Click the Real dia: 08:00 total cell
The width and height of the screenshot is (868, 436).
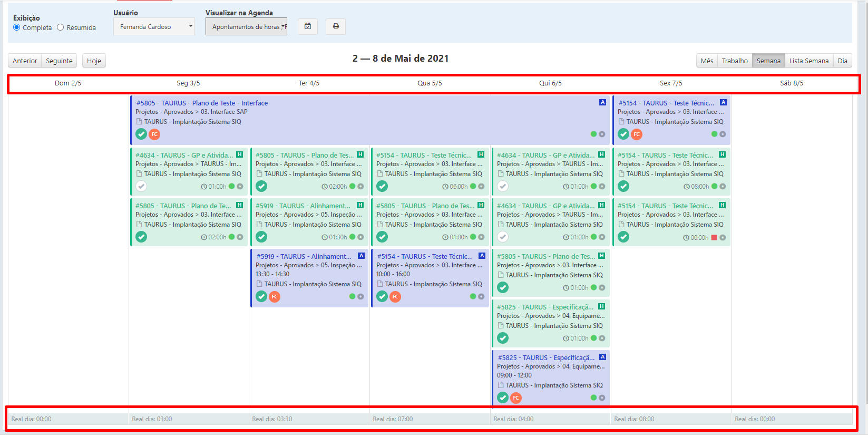[671, 419]
